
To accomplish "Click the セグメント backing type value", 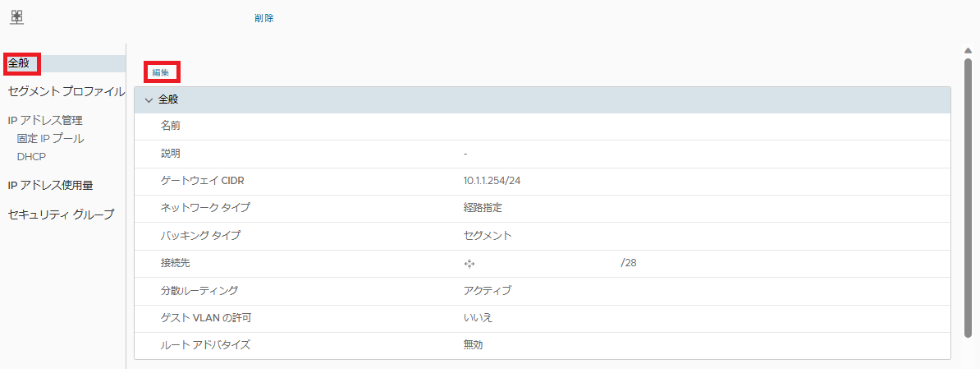I will click(488, 236).
